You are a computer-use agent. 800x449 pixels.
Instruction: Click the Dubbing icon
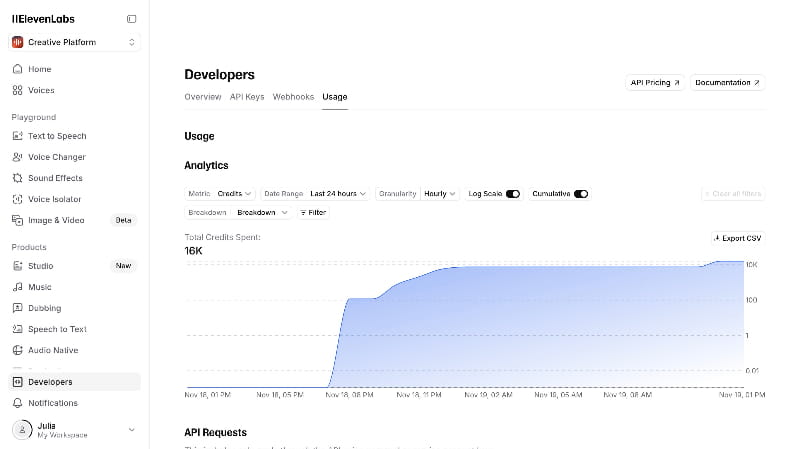17,308
